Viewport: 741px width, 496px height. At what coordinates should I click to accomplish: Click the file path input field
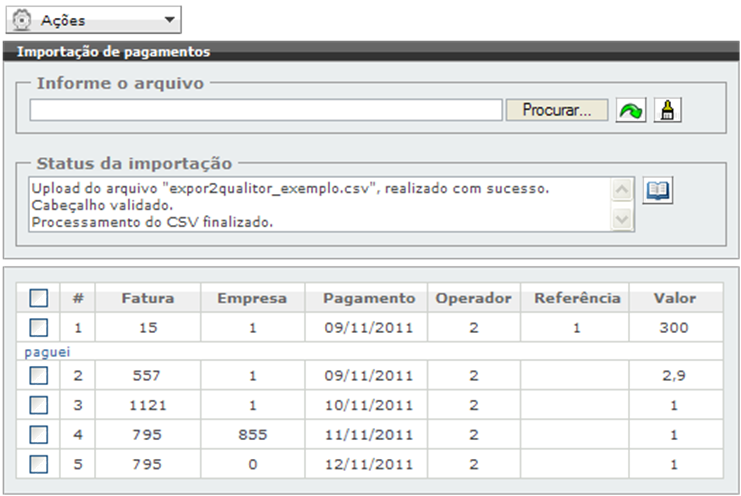tap(265, 111)
